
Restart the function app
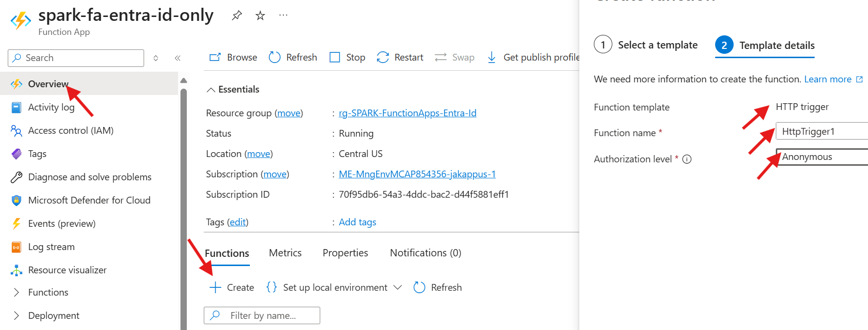tap(400, 58)
